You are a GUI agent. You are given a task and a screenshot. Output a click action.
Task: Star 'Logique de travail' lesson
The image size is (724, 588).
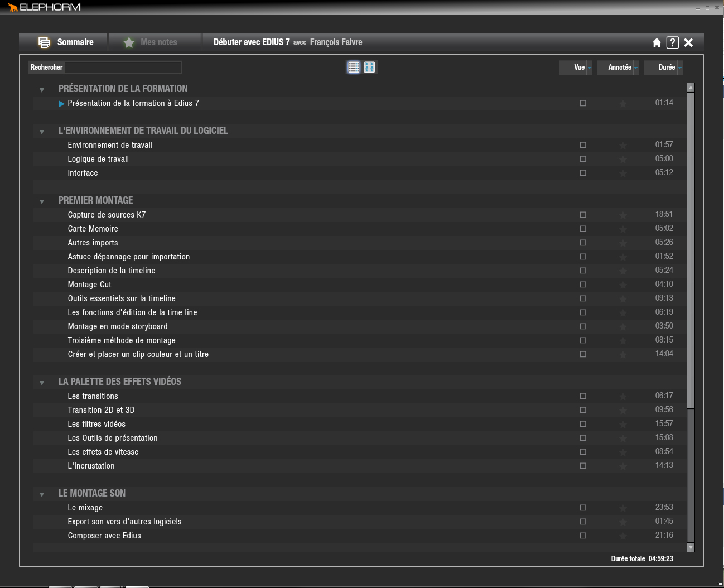[x=623, y=160]
